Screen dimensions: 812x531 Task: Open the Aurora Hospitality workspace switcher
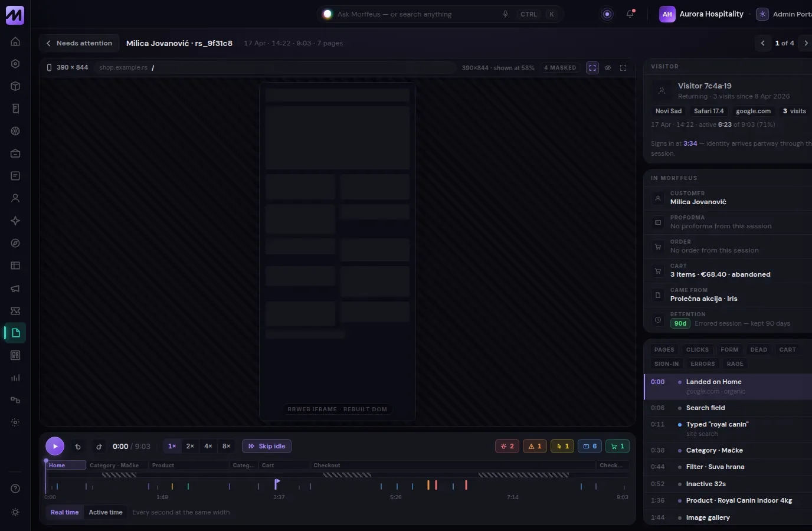pos(702,14)
